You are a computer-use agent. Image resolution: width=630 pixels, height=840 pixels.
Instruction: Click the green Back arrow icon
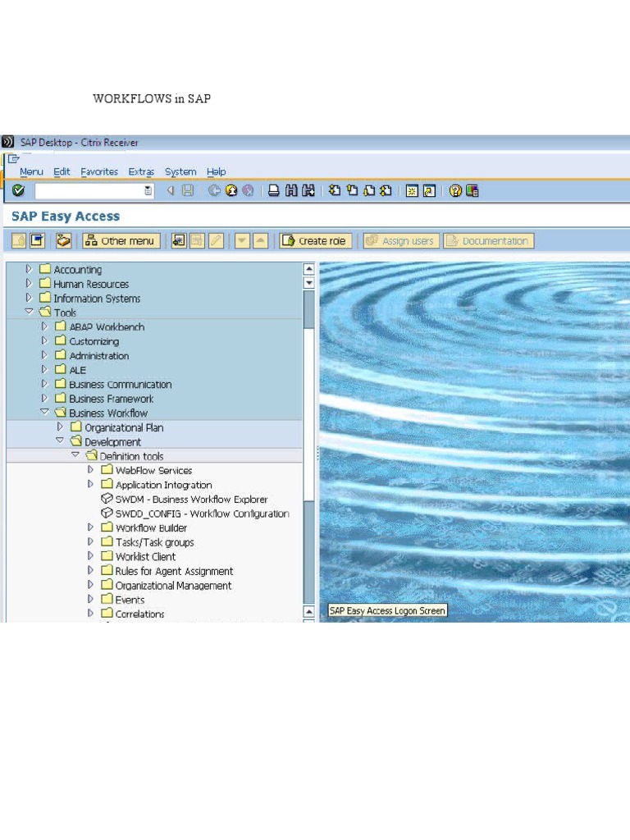(x=214, y=190)
